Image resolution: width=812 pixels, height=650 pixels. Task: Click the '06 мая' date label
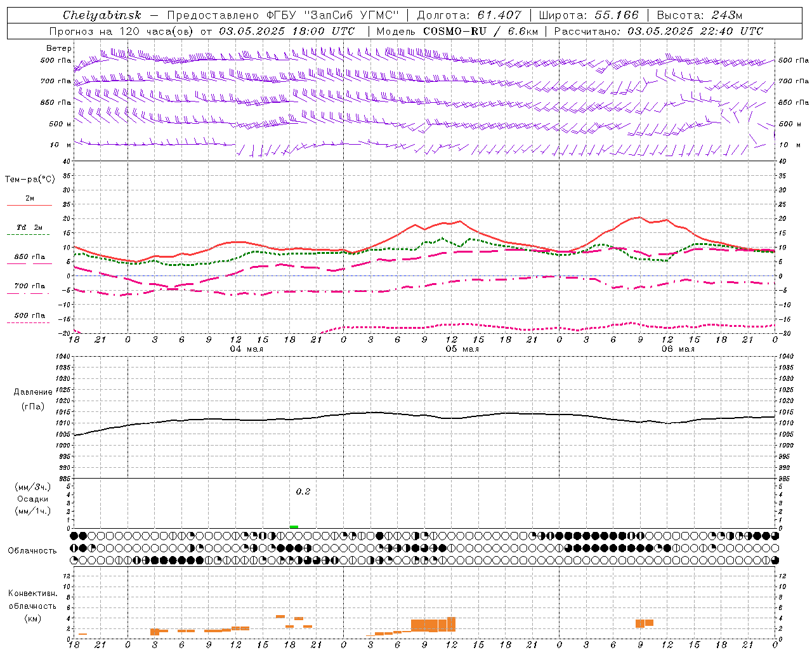[x=678, y=349]
